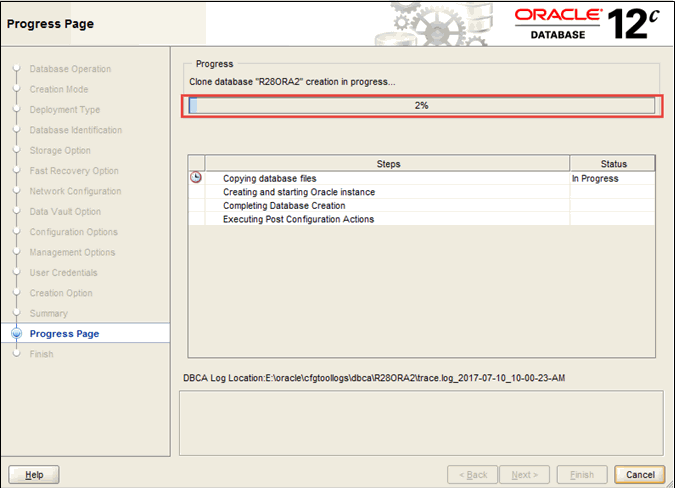The width and height of the screenshot is (675, 488).
Task: Click the Progress Page step bullet icon
Action: click(16, 334)
